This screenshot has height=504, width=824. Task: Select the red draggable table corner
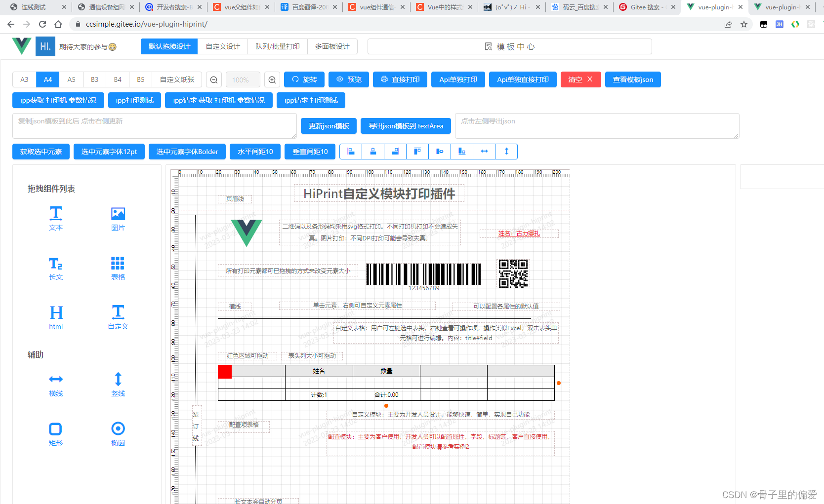tap(225, 372)
